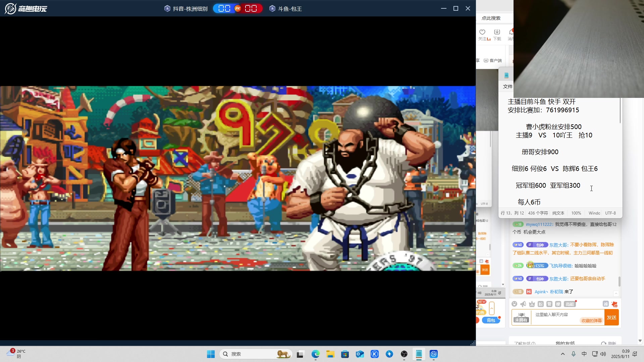
Task: Open OBS Studio from the taskbar
Action: tap(404, 354)
